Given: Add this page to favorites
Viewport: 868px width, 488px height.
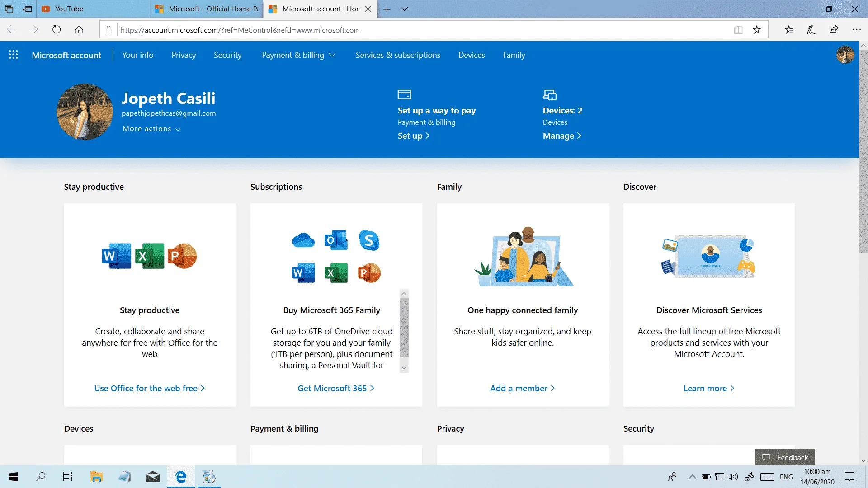Looking at the screenshot, I should (x=757, y=30).
